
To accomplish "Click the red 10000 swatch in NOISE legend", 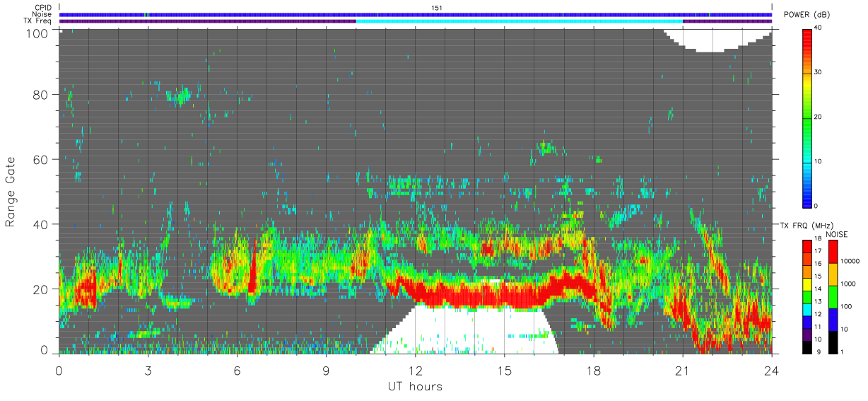I will (833, 252).
